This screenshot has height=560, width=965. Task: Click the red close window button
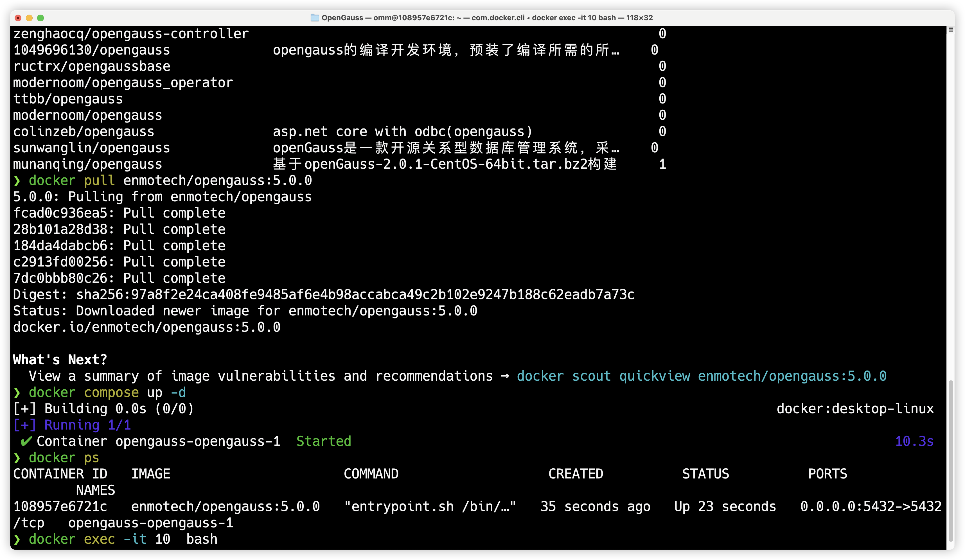point(18,18)
